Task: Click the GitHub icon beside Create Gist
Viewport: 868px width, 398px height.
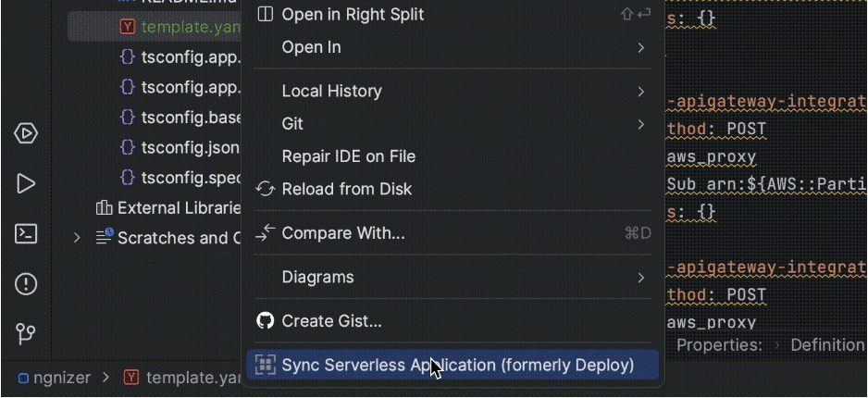Action: (x=266, y=321)
